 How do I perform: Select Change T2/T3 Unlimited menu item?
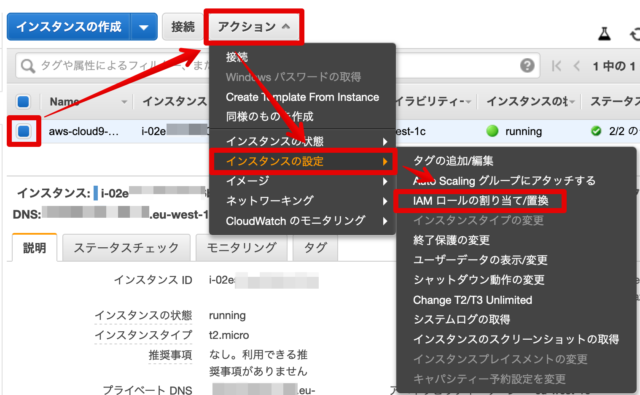click(x=473, y=300)
